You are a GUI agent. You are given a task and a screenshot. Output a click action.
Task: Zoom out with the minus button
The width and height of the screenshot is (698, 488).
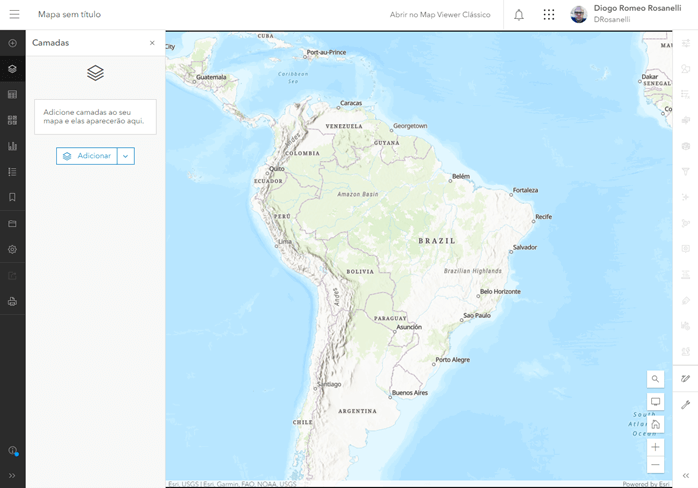(x=655, y=465)
